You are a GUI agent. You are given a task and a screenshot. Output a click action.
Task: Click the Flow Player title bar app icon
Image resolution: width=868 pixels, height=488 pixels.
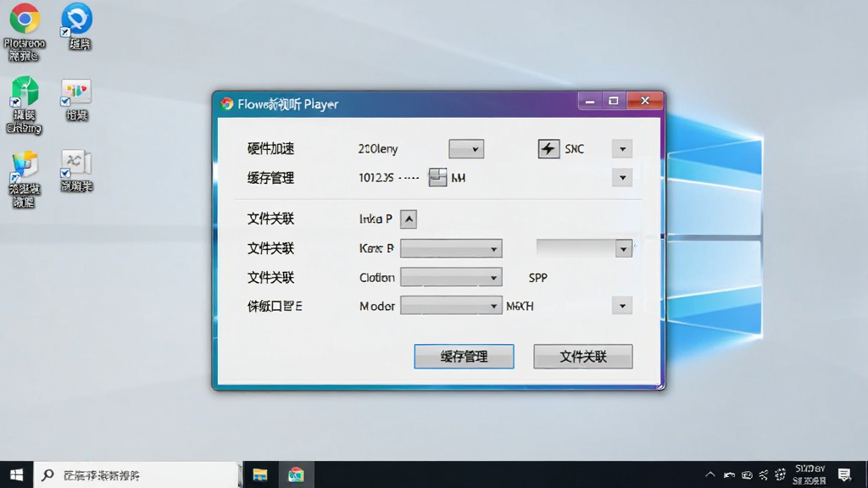pyautogui.click(x=226, y=103)
